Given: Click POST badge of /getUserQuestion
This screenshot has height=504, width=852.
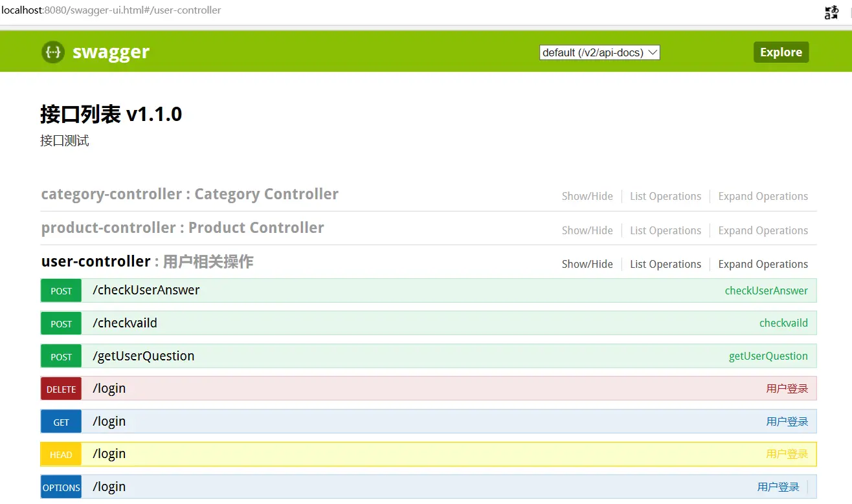Looking at the screenshot, I should pos(61,356).
